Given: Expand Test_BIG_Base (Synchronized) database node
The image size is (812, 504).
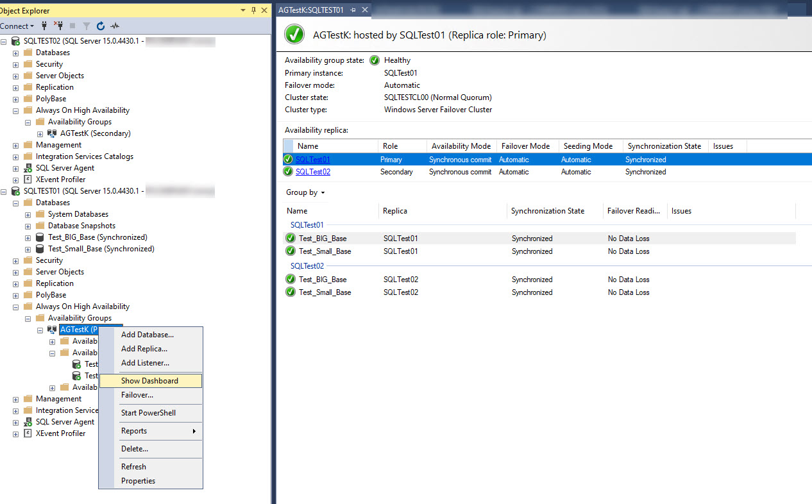Looking at the screenshot, I should pos(28,237).
